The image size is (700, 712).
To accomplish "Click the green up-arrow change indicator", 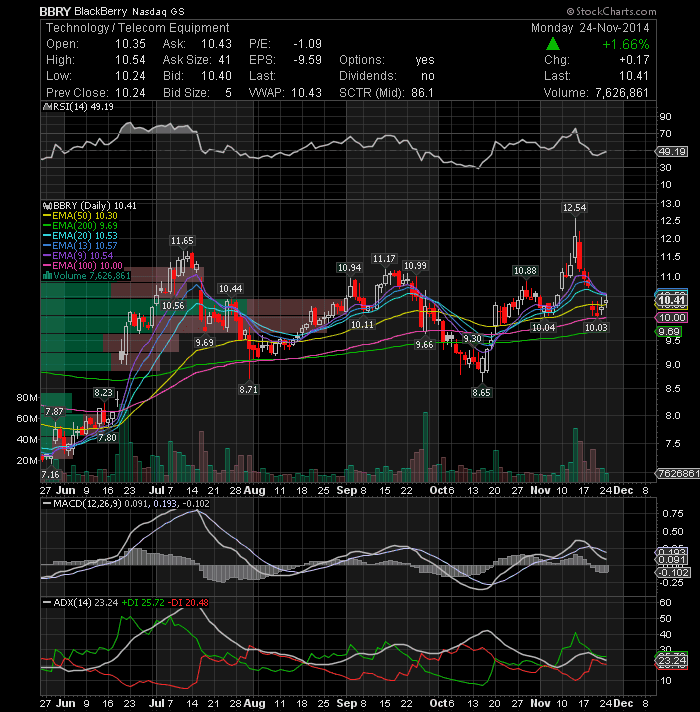I will 552,44.
